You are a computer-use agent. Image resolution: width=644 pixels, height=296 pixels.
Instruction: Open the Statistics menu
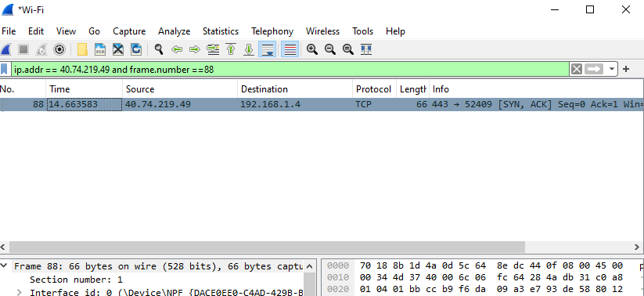[221, 31]
